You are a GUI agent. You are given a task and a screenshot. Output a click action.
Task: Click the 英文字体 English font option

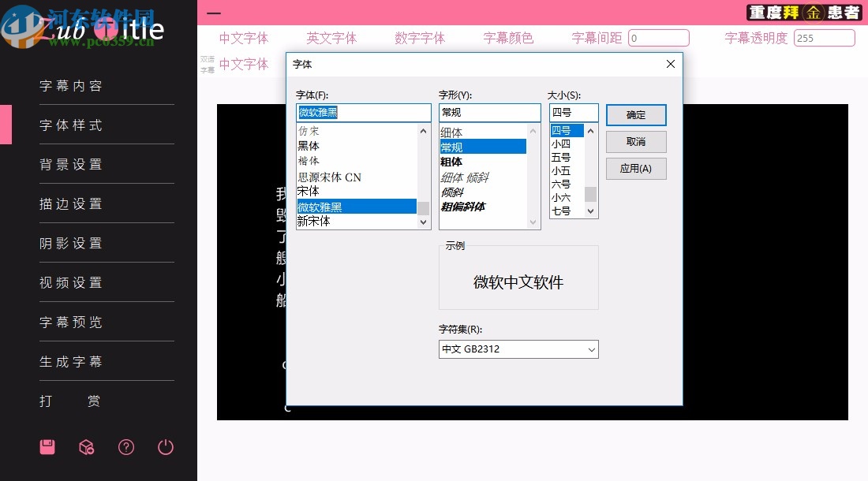coord(331,37)
